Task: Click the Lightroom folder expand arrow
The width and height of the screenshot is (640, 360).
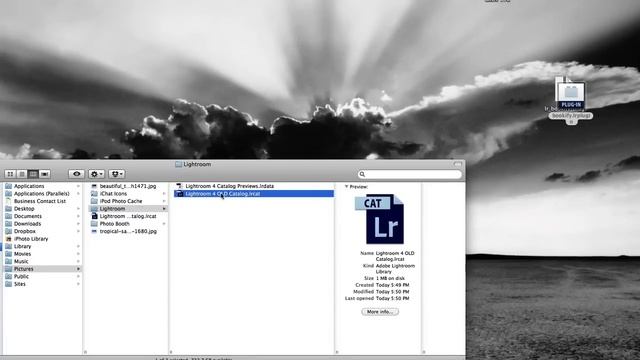Action: 164,209
